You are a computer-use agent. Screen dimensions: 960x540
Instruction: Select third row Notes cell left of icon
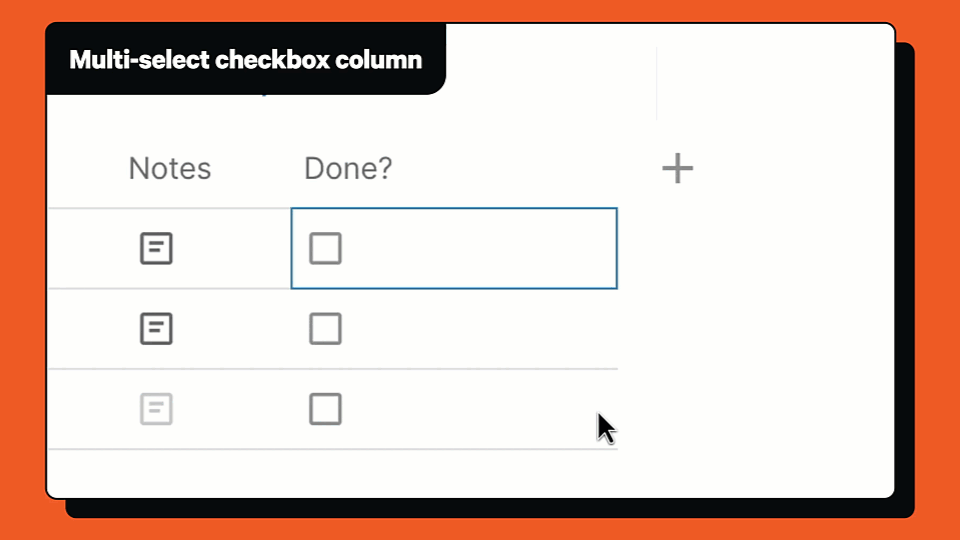(x=92, y=409)
